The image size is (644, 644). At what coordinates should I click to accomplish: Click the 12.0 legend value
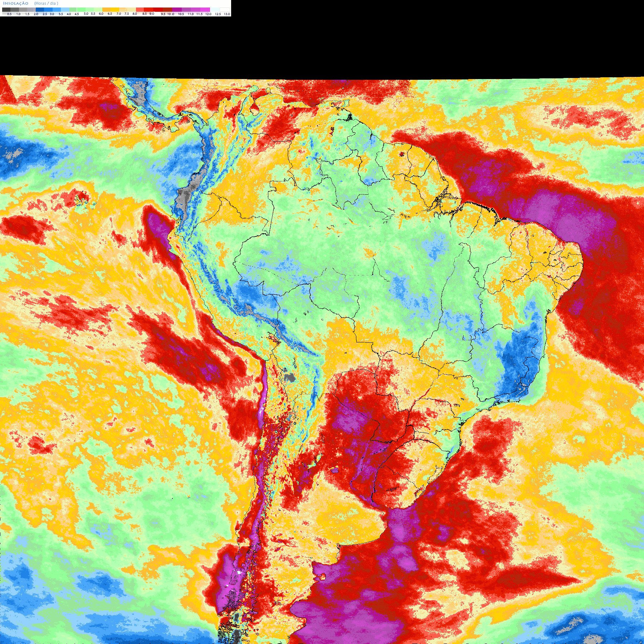click(x=208, y=14)
